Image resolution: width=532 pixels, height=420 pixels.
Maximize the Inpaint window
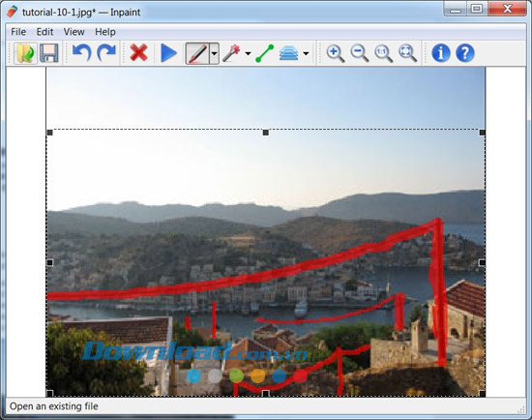click(x=477, y=9)
